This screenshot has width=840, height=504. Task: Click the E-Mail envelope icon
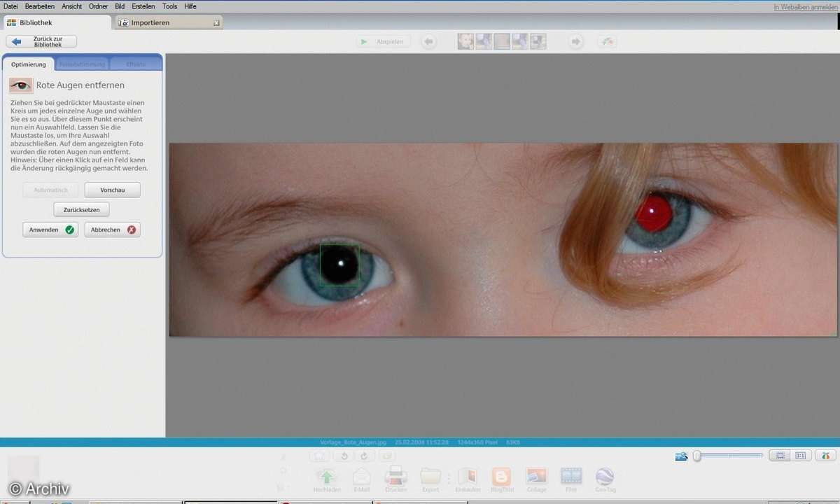point(362,477)
